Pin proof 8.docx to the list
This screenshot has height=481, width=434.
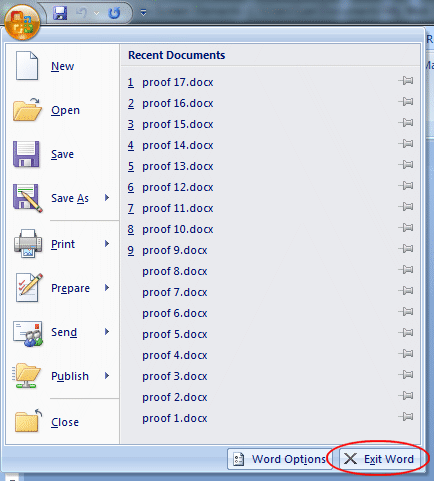pyautogui.click(x=406, y=270)
